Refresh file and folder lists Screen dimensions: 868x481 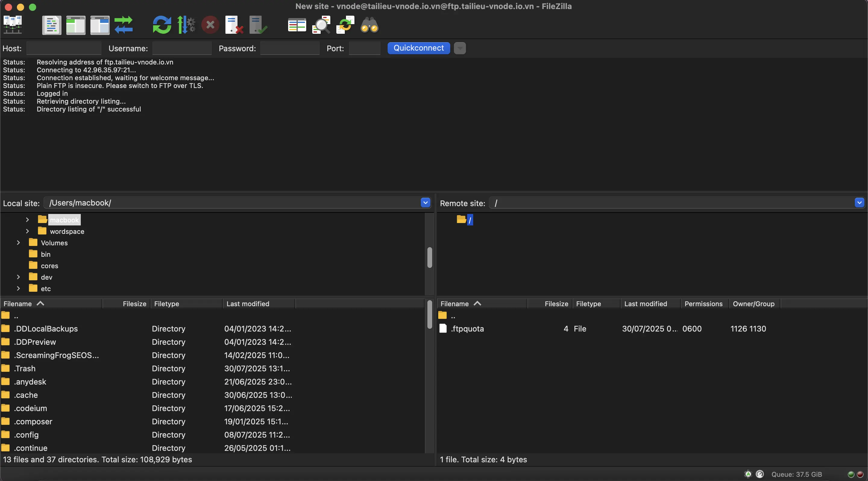click(x=162, y=25)
